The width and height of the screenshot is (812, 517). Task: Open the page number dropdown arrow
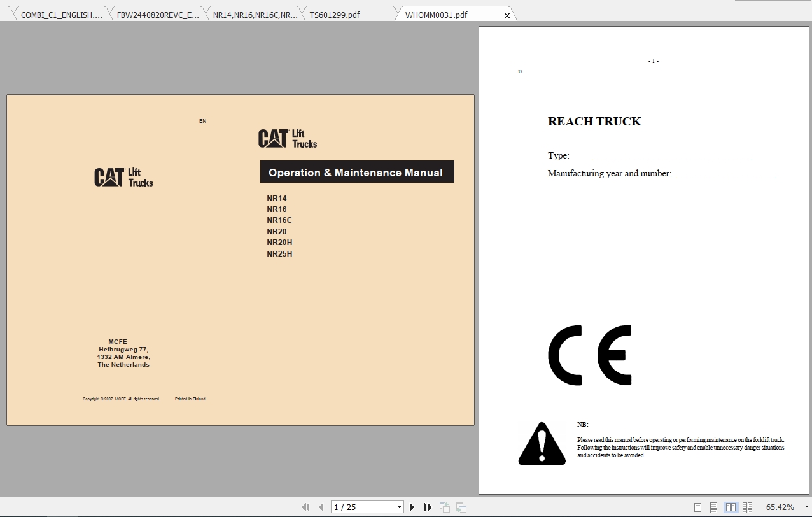click(399, 507)
